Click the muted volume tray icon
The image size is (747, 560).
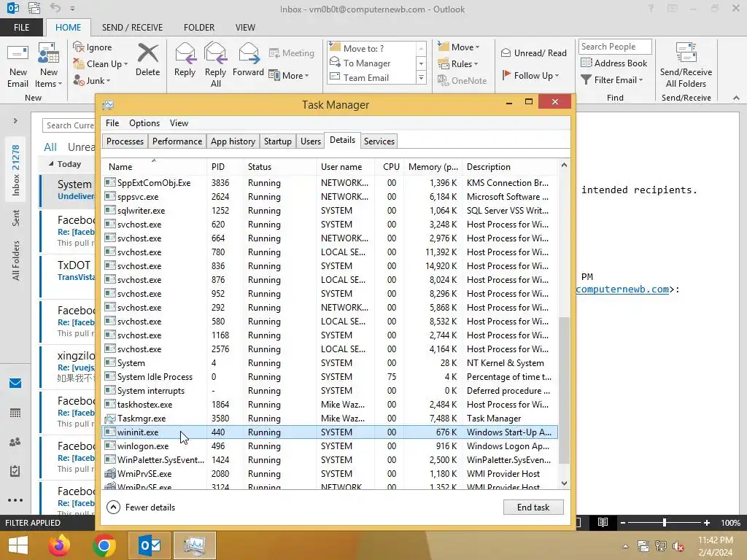pyautogui.click(x=678, y=546)
